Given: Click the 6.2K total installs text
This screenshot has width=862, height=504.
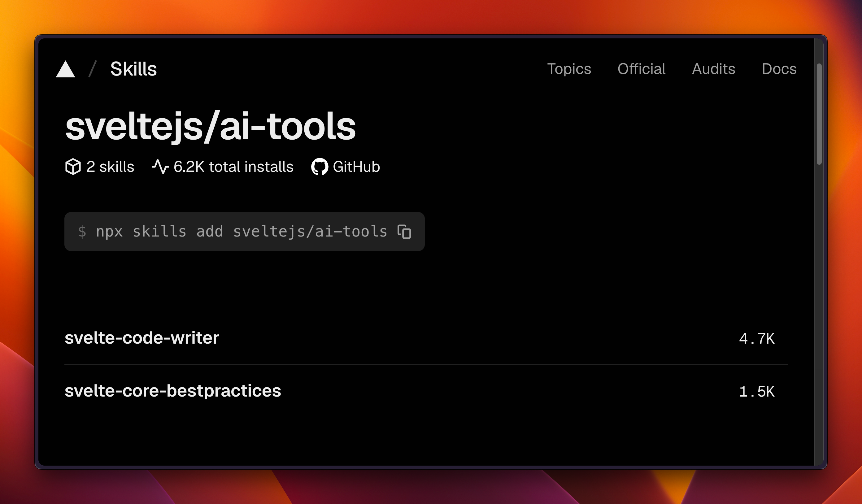Looking at the screenshot, I should click(x=233, y=167).
